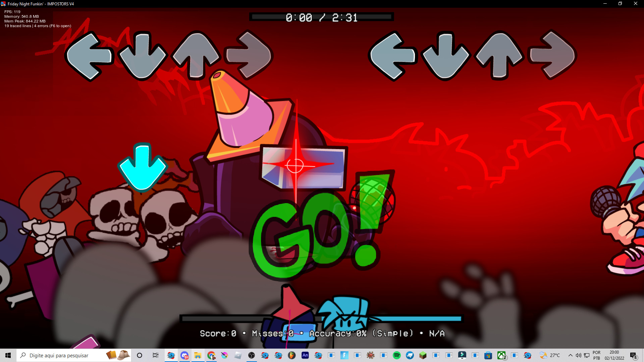
Task: Open the volume control in system tray
Action: pos(579,355)
